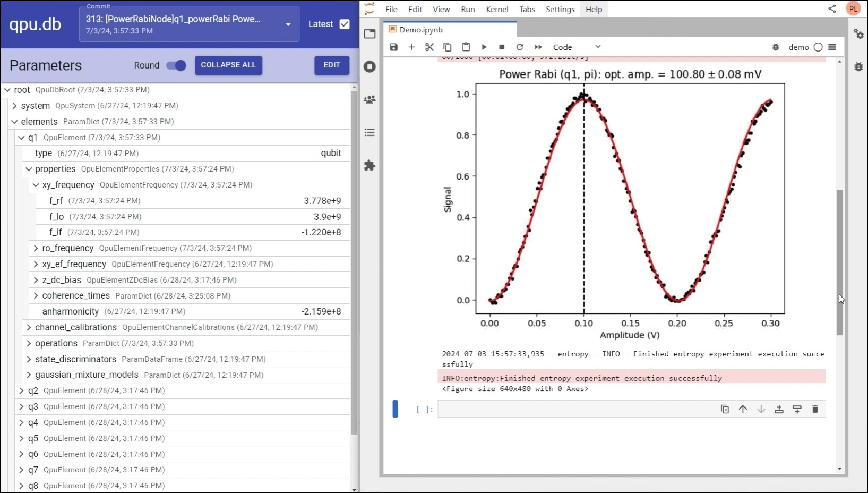Expand the xy_ef_frequency node

[36, 264]
